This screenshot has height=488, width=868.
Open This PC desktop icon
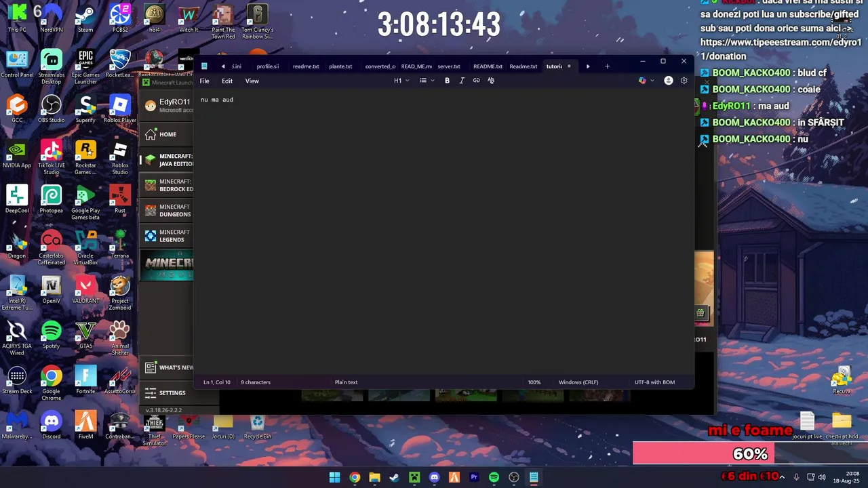(x=17, y=18)
